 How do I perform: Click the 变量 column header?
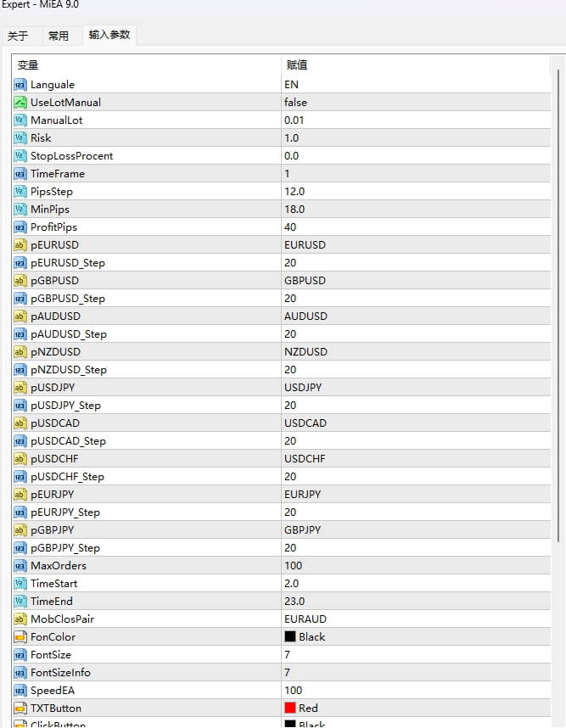(146, 65)
